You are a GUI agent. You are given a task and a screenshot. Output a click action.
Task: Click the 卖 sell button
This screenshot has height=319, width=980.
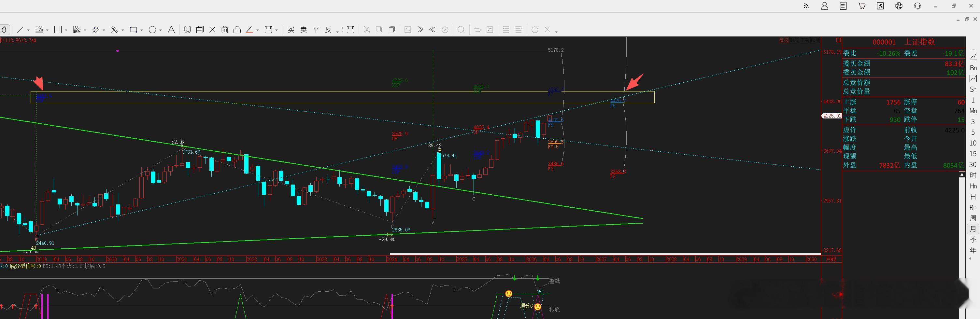click(x=304, y=30)
